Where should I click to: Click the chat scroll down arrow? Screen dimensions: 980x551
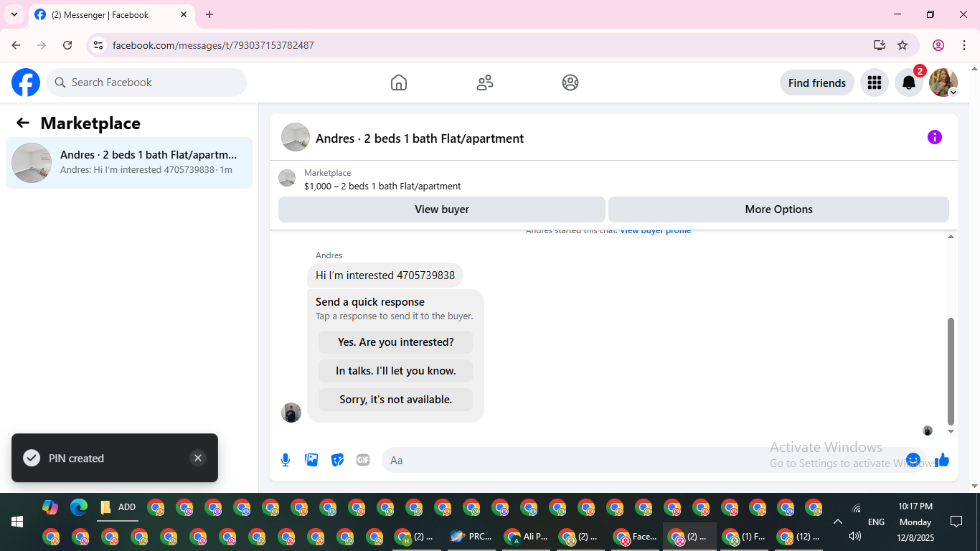pyautogui.click(x=951, y=431)
